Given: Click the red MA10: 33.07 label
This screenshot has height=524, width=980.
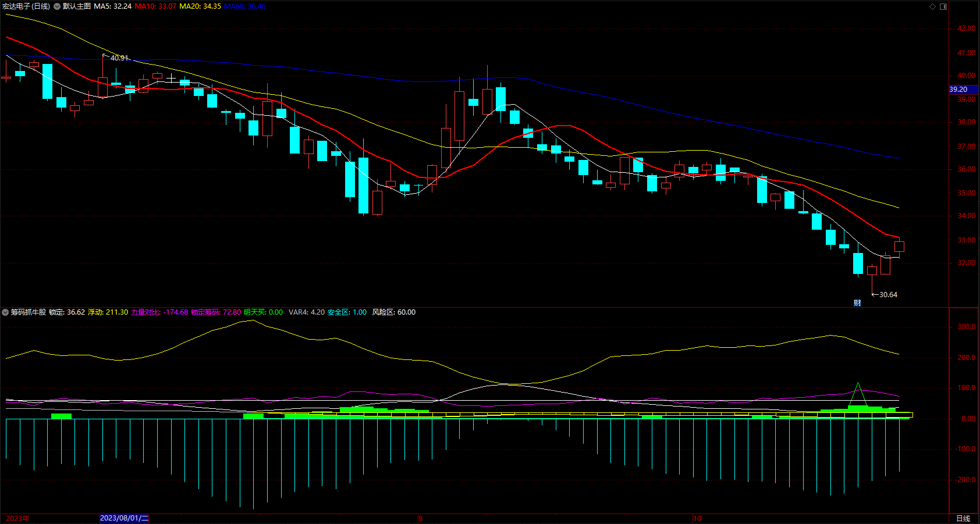Looking at the screenshot, I should 155,6.
